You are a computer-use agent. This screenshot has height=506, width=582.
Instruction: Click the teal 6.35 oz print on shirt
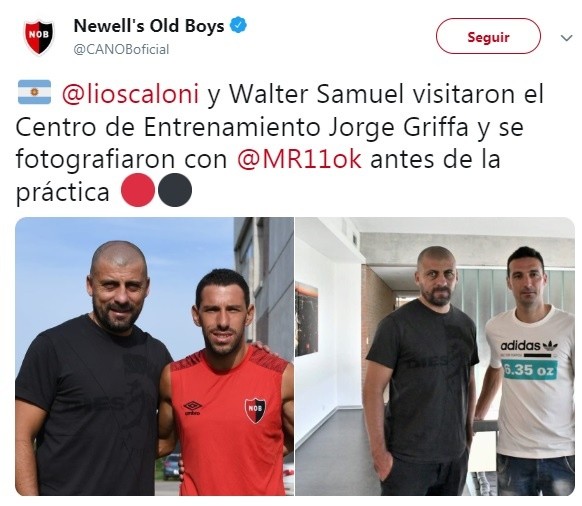click(529, 369)
